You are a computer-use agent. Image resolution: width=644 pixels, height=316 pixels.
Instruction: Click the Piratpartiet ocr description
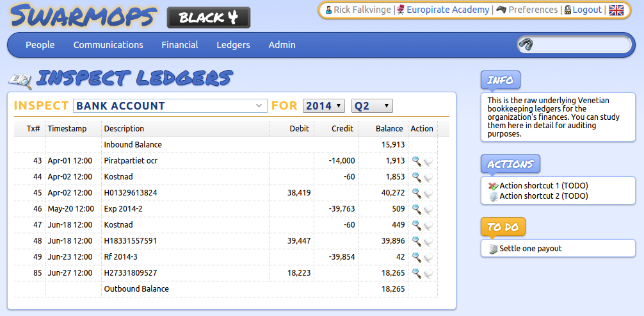131,161
